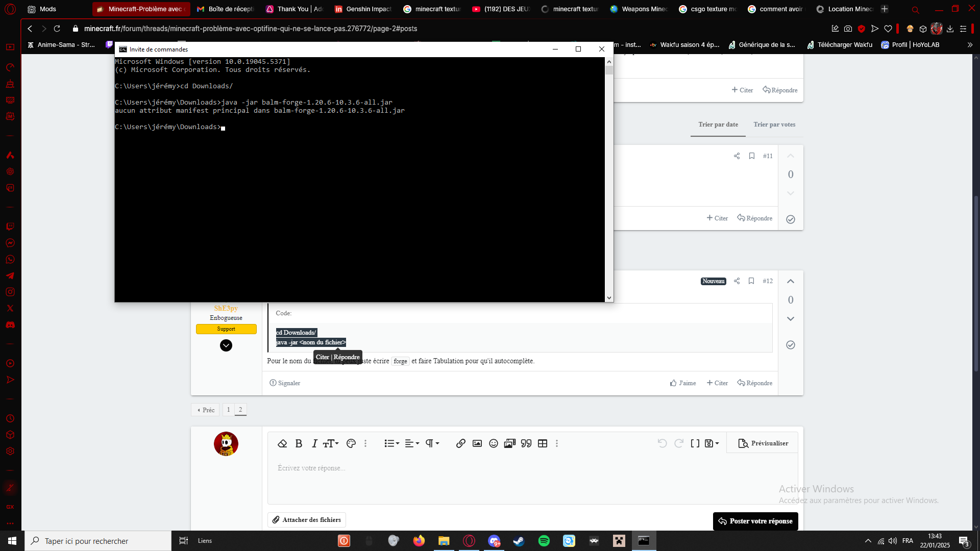Select the Trier par date tab
Image resolution: width=980 pixels, height=551 pixels.
point(718,124)
